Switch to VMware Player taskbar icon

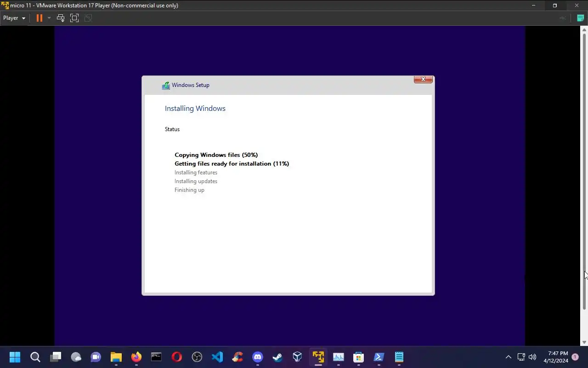(x=318, y=357)
